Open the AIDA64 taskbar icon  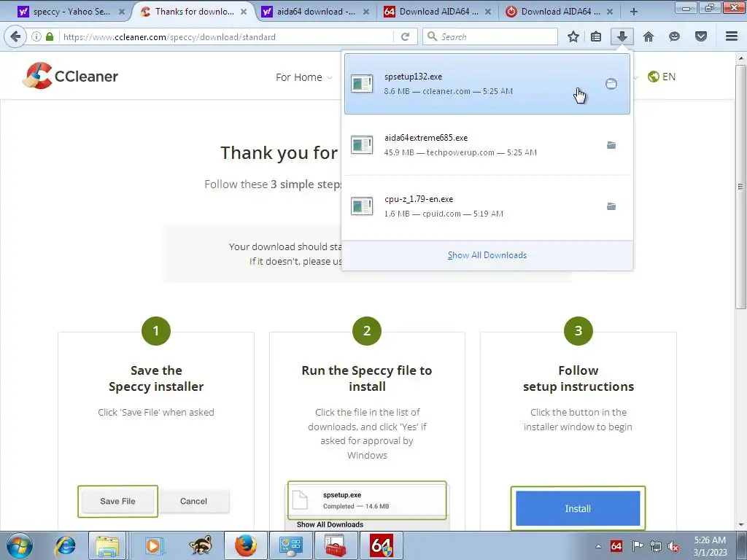(x=382, y=545)
